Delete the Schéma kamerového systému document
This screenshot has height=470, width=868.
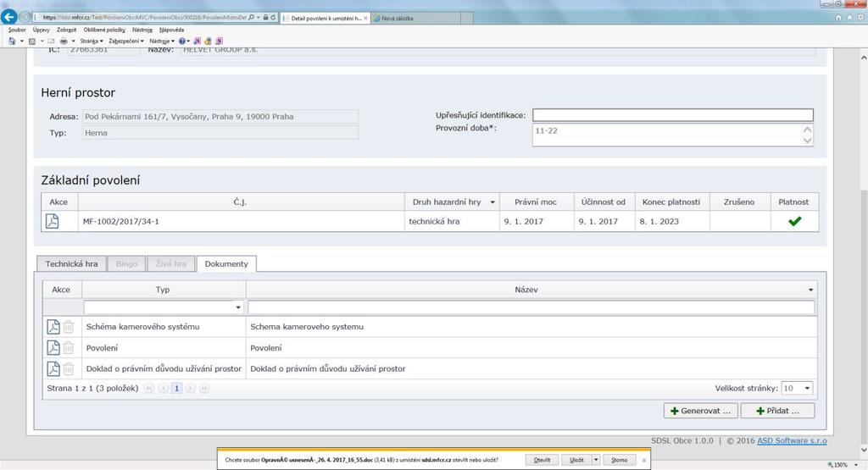[68, 327]
